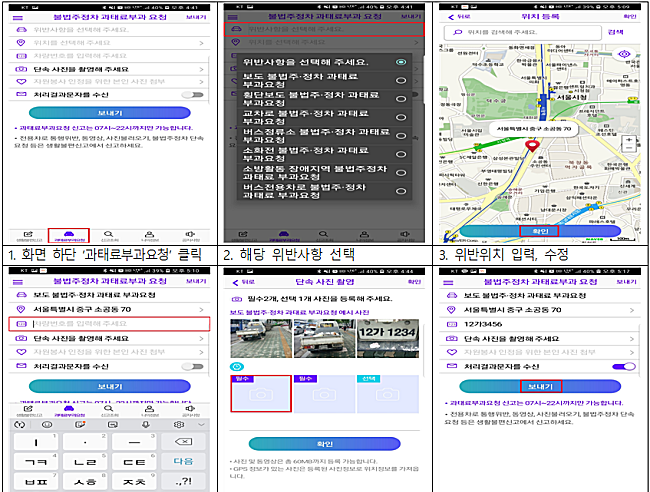This screenshot has height=492, width=650.
Task: Tap the red-boxed 과태료부과요청 bottom tab in step 1
Action: (69, 235)
